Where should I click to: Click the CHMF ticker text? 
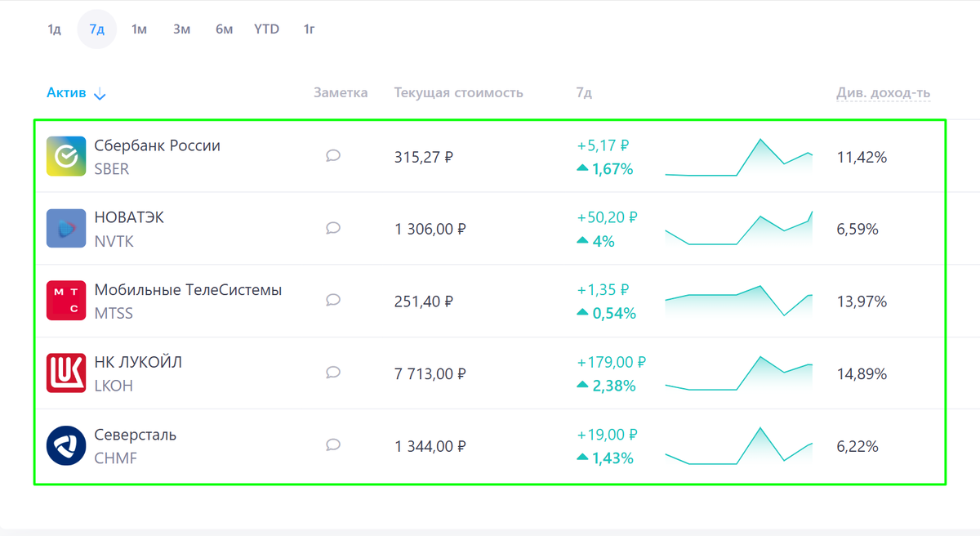tap(116, 458)
